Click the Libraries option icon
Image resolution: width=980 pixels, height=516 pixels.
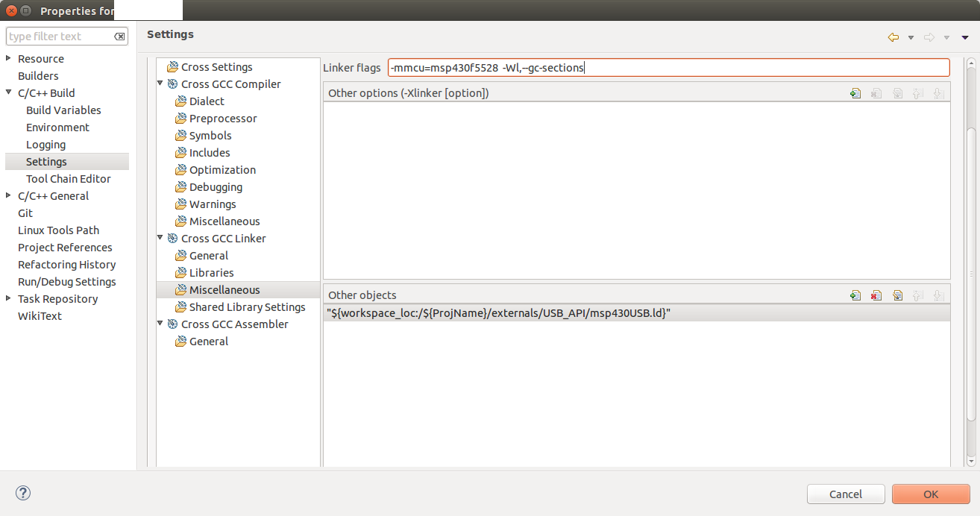(181, 273)
